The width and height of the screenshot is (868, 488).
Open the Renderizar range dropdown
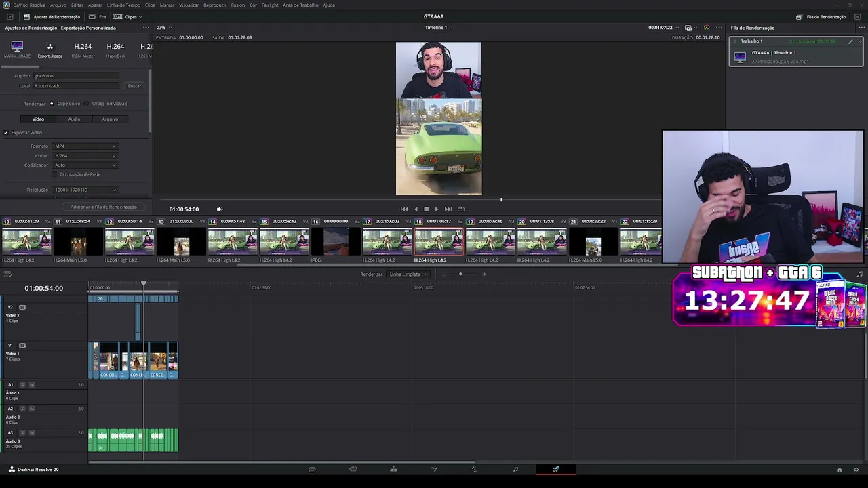(x=408, y=274)
